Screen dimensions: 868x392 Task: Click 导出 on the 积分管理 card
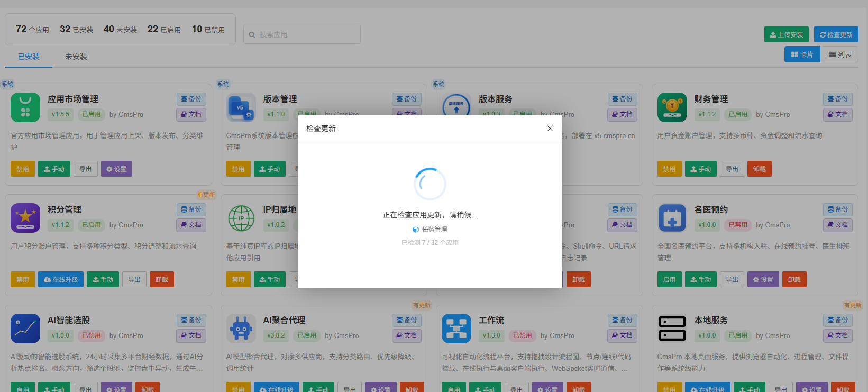pos(134,280)
